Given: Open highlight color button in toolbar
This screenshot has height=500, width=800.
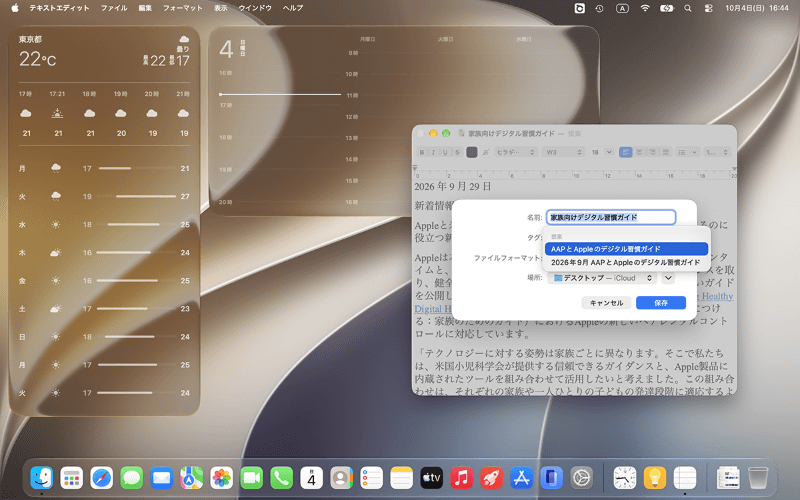Looking at the screenshot, I should click(x=485, y=152).
